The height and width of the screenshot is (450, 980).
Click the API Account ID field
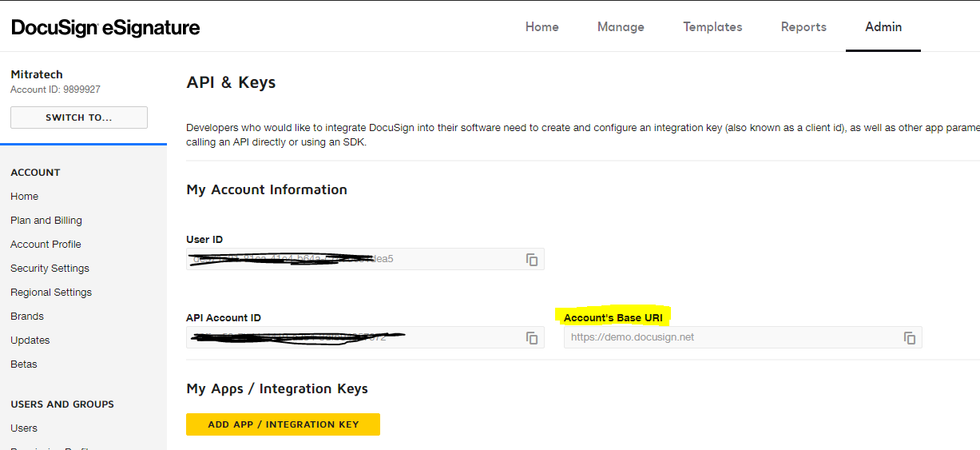click(365, 337)
